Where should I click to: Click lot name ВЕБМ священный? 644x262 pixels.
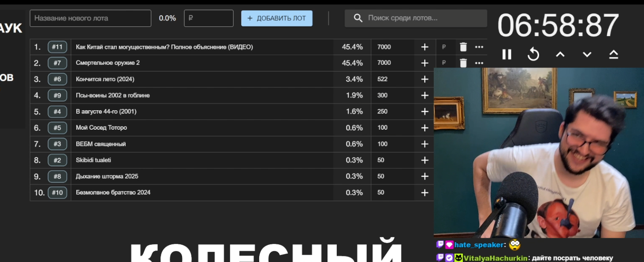101,144
